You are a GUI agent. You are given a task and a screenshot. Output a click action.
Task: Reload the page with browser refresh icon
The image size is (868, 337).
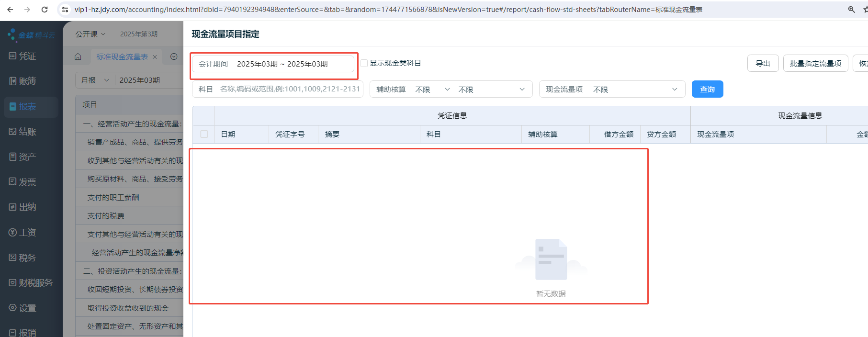[45, 10]
